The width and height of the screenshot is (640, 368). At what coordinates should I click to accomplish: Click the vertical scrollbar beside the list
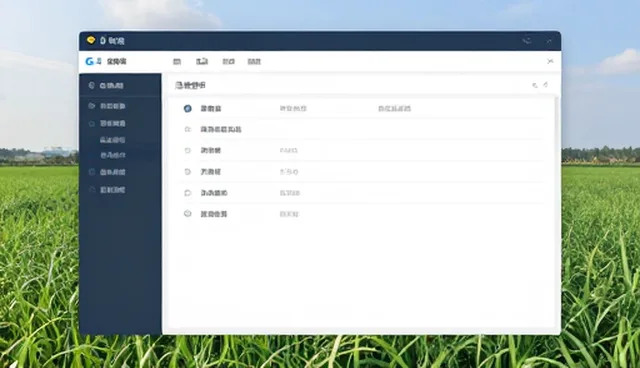pyautogui.click(x=556, y=212)
